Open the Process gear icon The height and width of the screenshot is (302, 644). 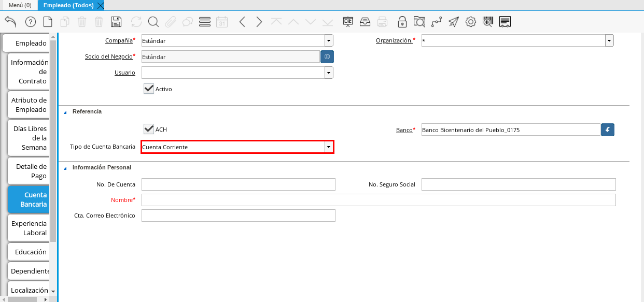point(471,22)
